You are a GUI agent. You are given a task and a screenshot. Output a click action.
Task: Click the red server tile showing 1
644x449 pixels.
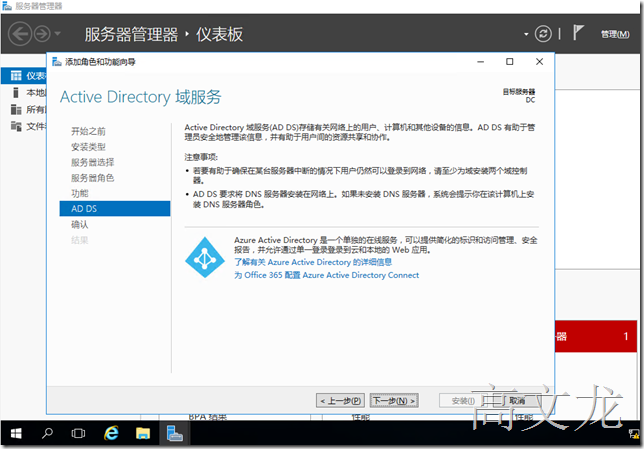pos(596,336)
